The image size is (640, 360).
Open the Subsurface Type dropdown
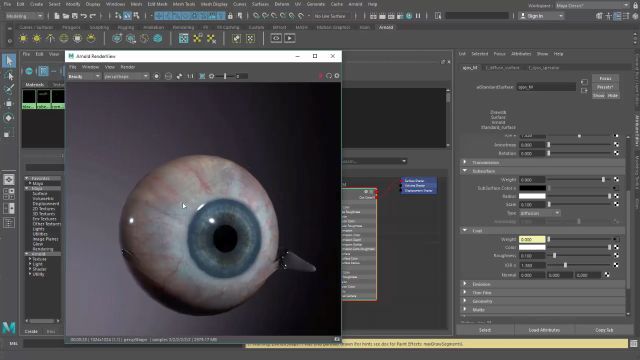[x=539, y=213]
